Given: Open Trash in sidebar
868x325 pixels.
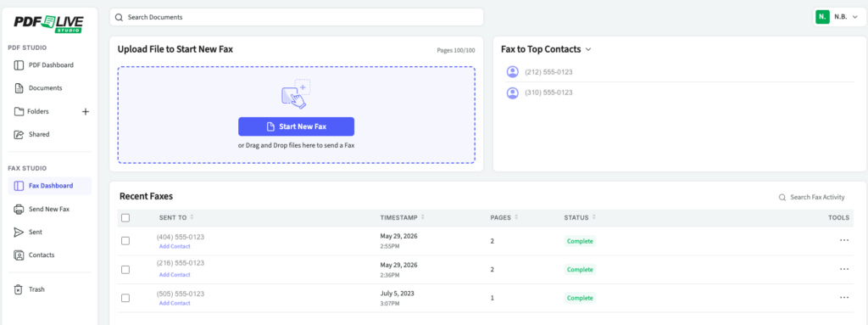Looking at the screenshot, I should (x=50, y=289).
